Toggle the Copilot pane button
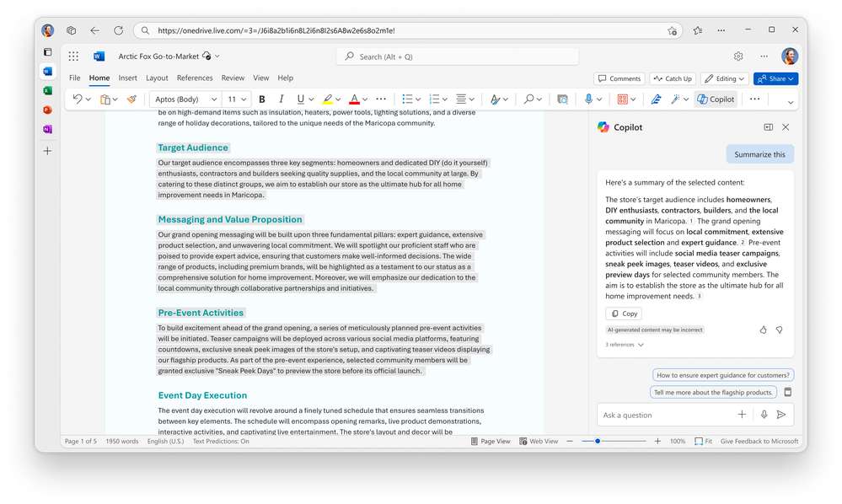Viewport: 842px width, 504px height. coord(716,99)
